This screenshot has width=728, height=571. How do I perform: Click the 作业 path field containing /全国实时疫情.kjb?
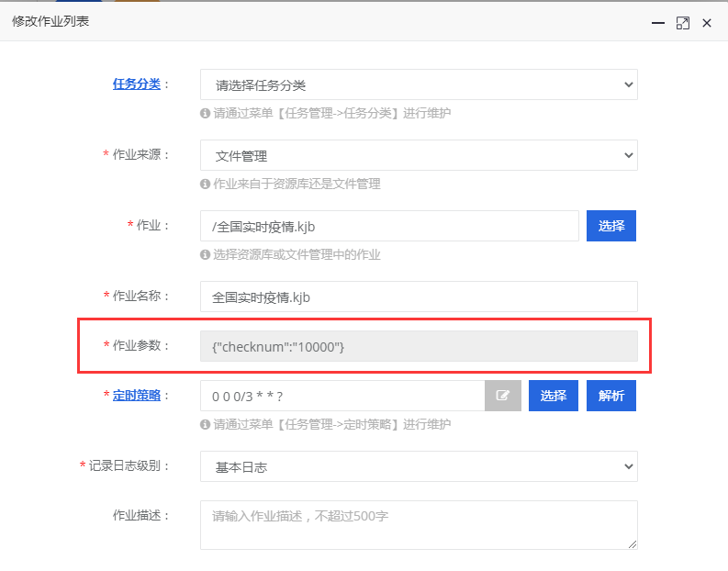(x=389, y=226)
